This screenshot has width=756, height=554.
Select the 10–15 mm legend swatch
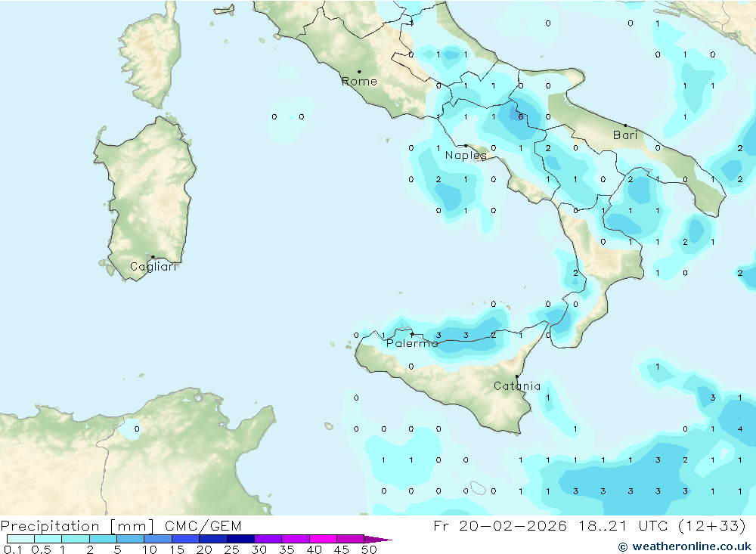[x=158, y=539]
